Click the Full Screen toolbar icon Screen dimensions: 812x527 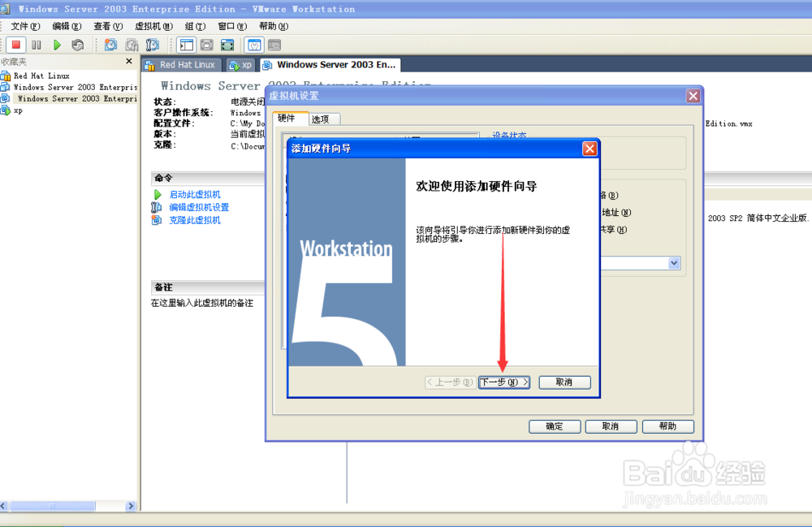pos(227,45)
